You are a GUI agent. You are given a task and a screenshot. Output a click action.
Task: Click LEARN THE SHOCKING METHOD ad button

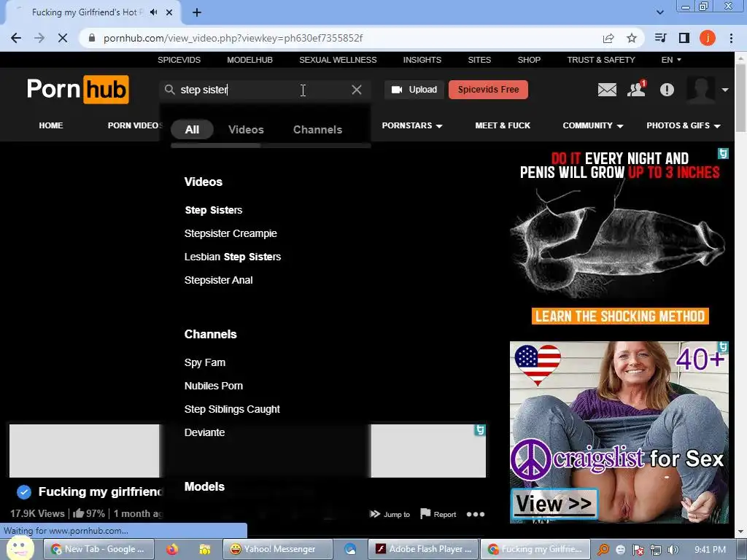point(620,316)
